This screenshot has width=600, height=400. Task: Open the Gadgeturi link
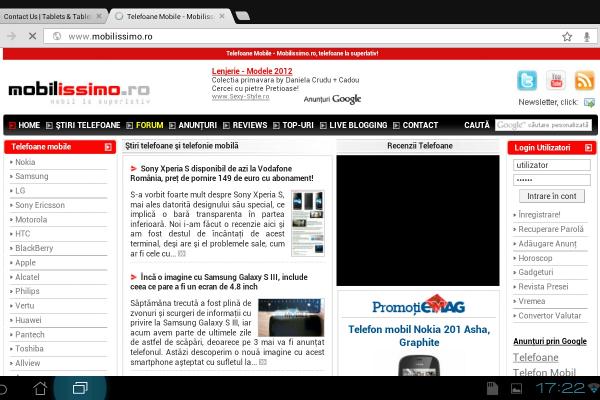535,272
